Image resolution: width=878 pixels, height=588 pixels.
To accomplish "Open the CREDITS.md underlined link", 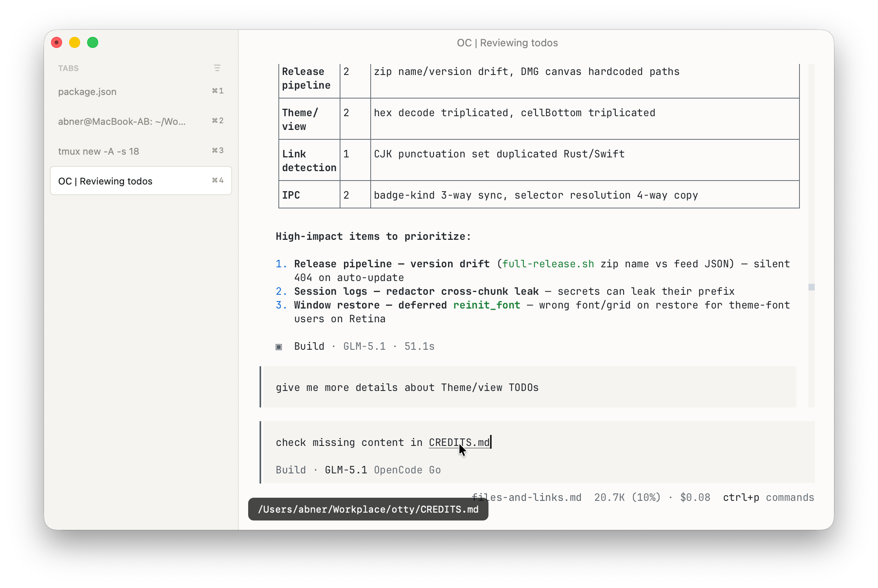I will [459, 442].
